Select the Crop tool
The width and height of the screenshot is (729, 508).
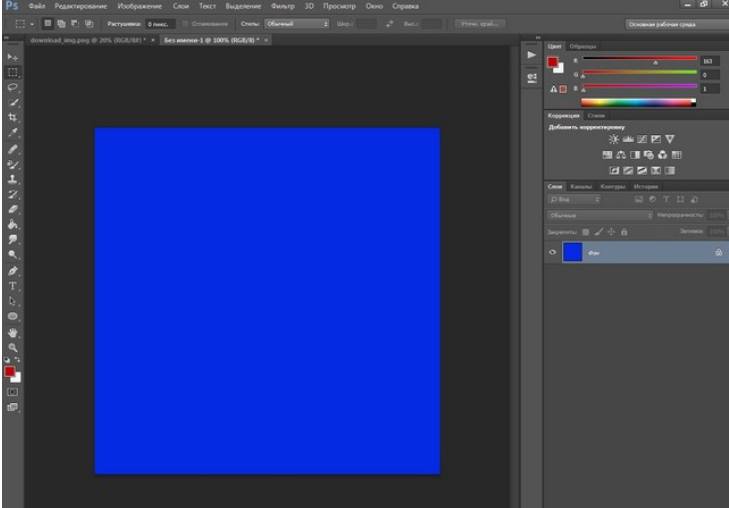coord(13,117)
